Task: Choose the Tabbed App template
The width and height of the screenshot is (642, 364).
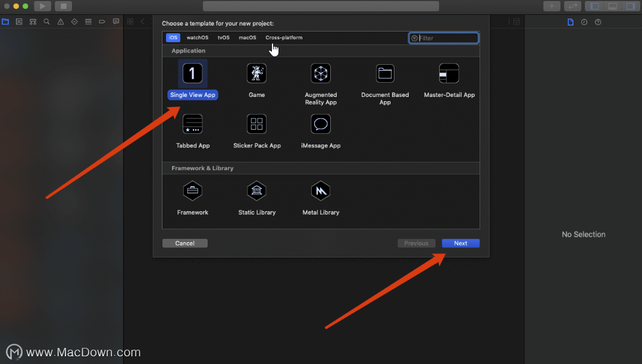Action: [x=192, y=124]
